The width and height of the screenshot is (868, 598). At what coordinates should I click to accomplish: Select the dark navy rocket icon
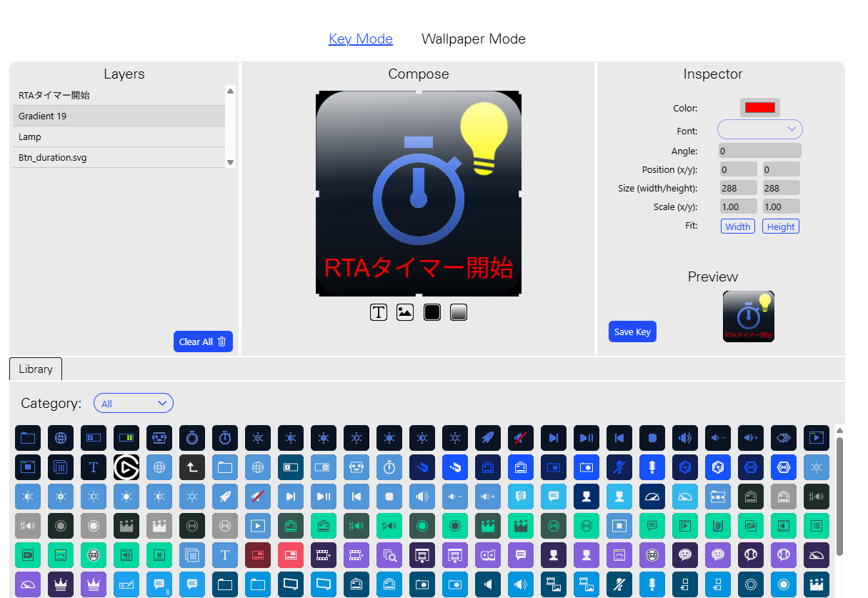[x=488, y=438]
